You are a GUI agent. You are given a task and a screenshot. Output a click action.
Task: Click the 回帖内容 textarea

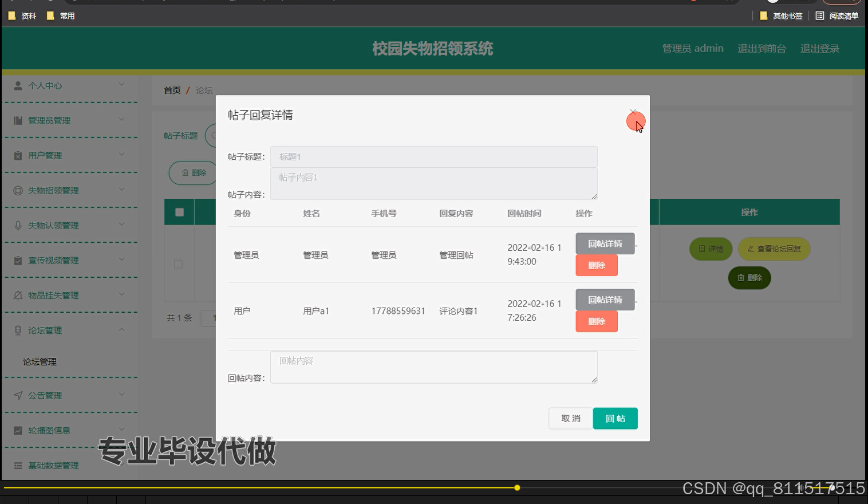tap(434, 367)
